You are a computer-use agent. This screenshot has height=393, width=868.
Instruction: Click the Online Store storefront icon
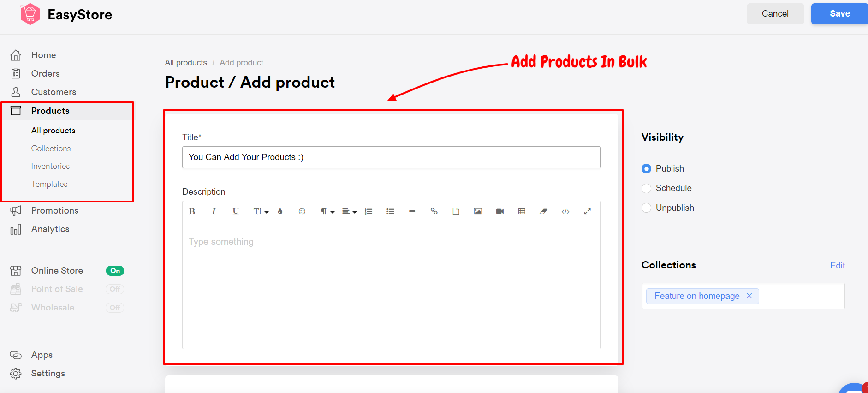click(x=16, y=271)
